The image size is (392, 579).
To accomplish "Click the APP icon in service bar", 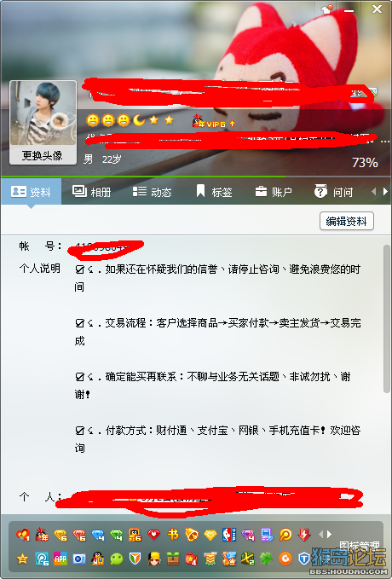I will click(61, 559).
